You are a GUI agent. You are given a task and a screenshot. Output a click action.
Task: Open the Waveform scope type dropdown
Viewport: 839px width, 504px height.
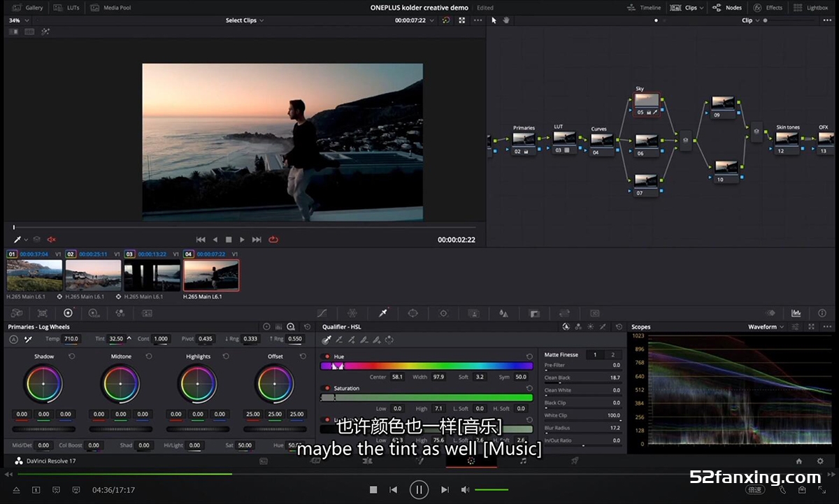tap(766, 326)
